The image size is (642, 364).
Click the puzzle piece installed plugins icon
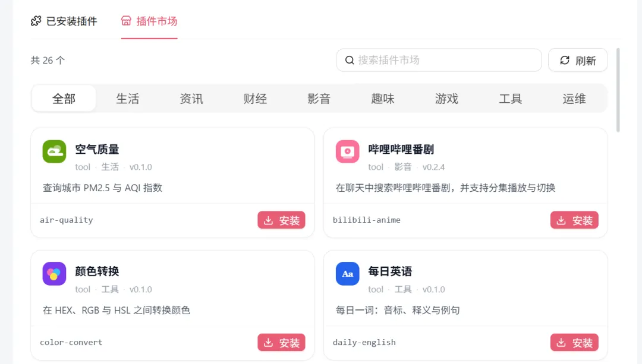tap(36, 21)
